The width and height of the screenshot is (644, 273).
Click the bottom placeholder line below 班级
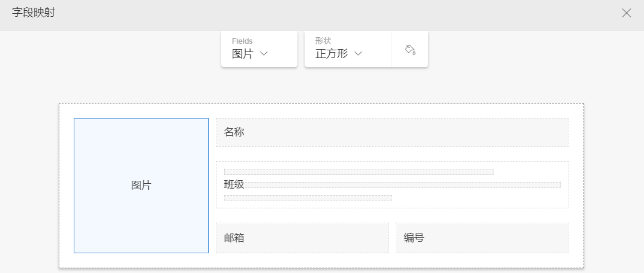click(308, 198)
